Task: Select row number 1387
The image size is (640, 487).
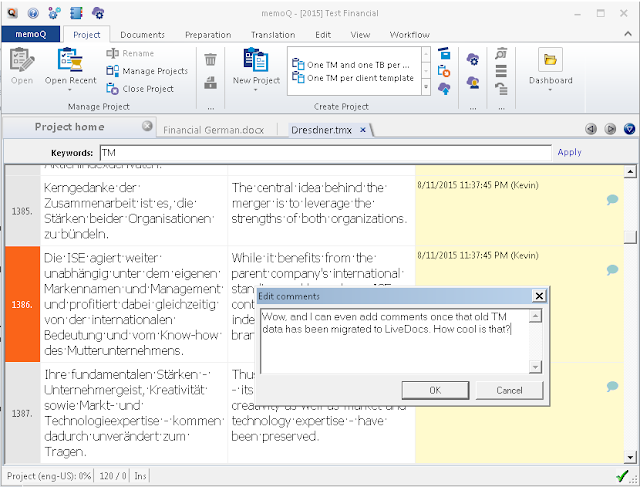Action: click(22, 414)
